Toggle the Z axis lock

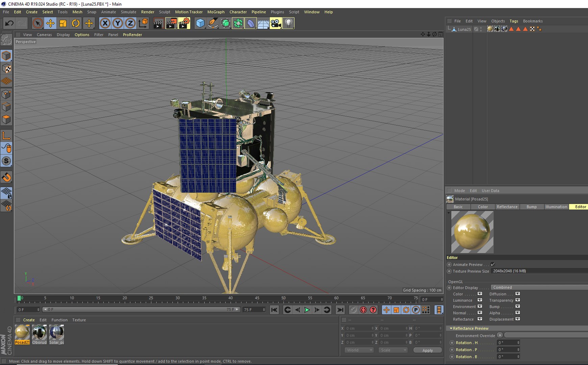[130, 23]
